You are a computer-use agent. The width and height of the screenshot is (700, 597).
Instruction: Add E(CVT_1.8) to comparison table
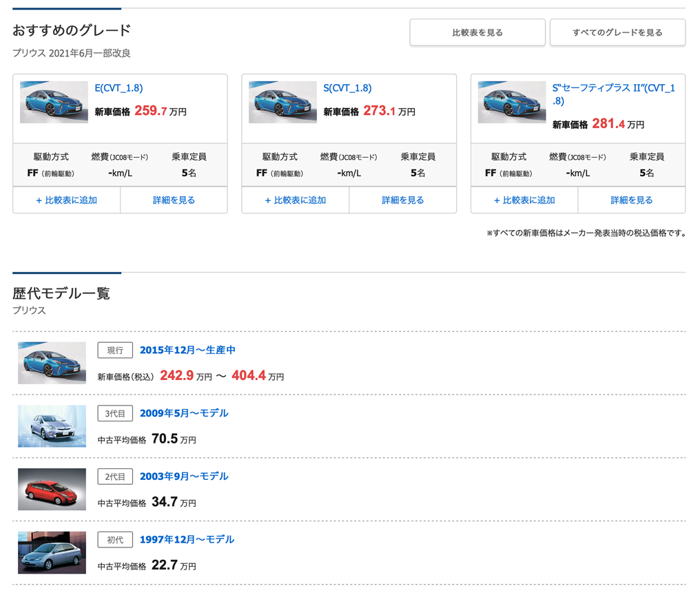(67, 200)
